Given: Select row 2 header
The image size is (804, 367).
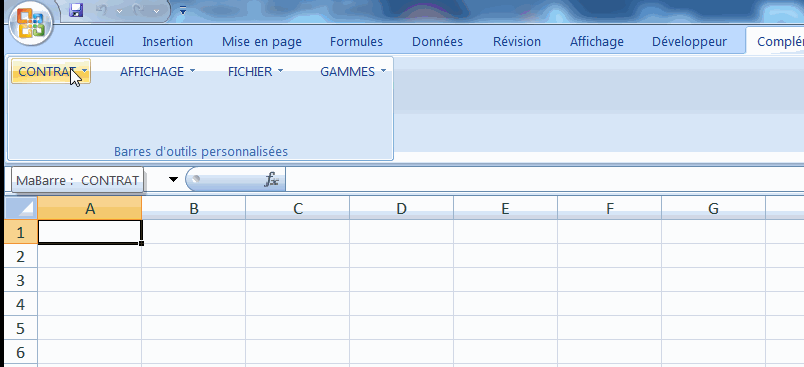Looking at the screenshot, I should [21, 256].
